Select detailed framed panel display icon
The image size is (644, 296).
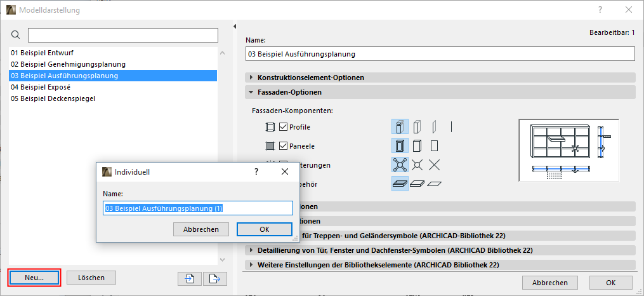pos(400,145)
